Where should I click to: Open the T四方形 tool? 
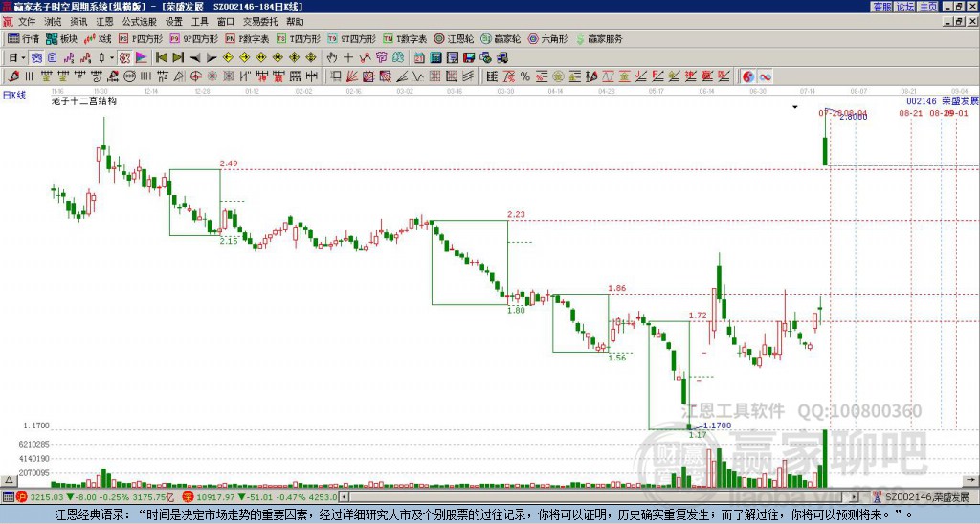(x=299, y=38)
